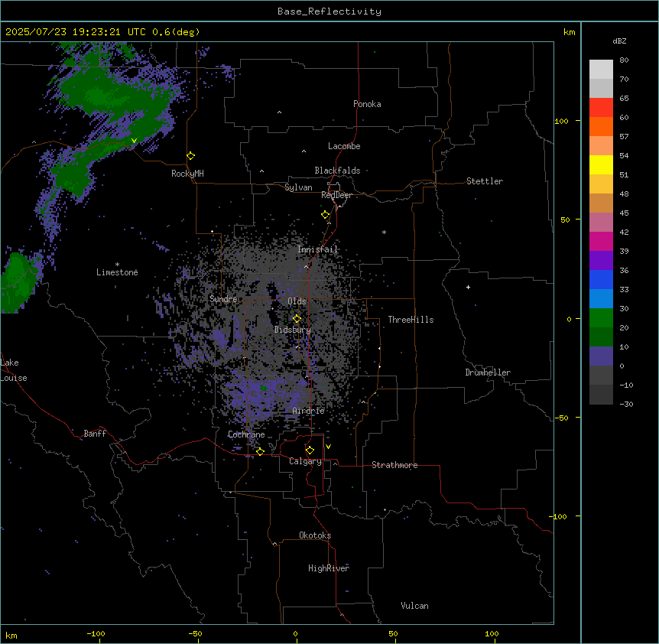Click the Lacombe city label
The width and height of the screenshot is (659, 644).
tap(344, 146)
